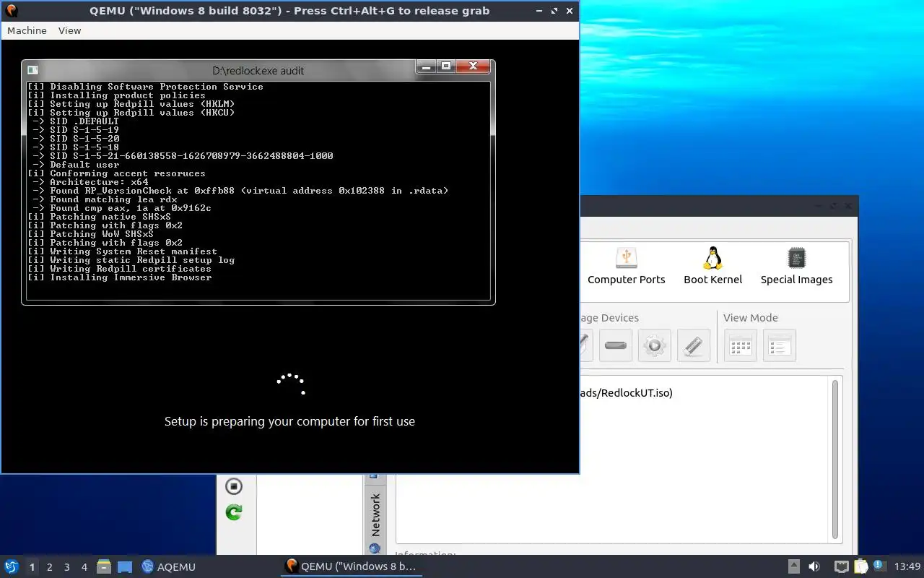Image resolution: width=924 pixels, height=578 pixels.
Task: Open the volume control tray icon
Action: [814, 566]
